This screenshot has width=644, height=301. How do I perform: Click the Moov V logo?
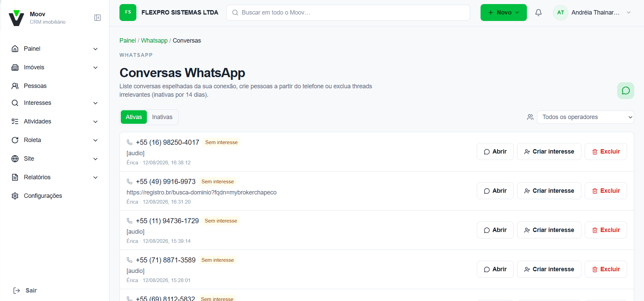click(x=16, y=18)
